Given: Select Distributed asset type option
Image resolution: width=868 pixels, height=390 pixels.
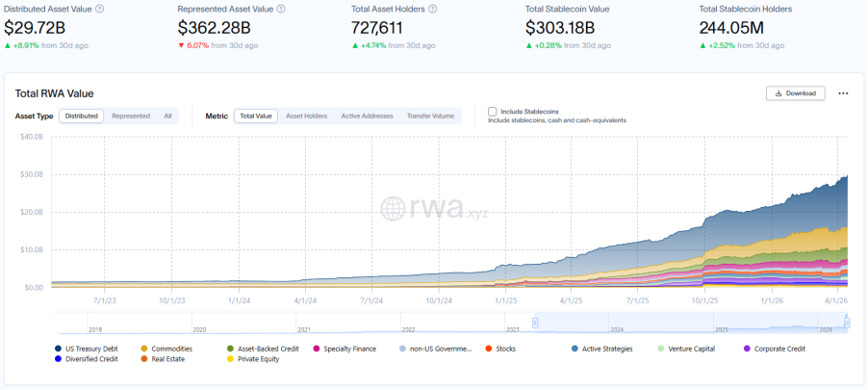Looking at the screenshot, I should (x=82, y=116).
